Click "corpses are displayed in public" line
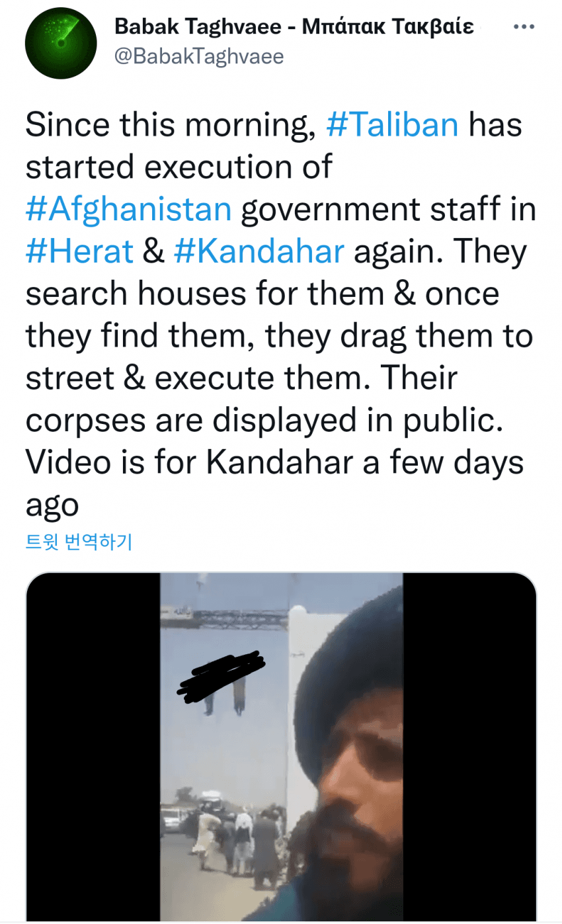Image resolution: width=562 pixels, height=924 pixels. 260,421
